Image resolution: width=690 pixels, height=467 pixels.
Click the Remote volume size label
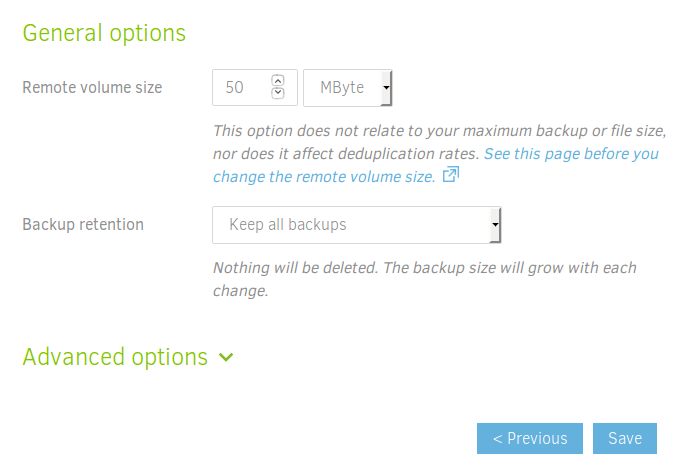click(92, 88)
